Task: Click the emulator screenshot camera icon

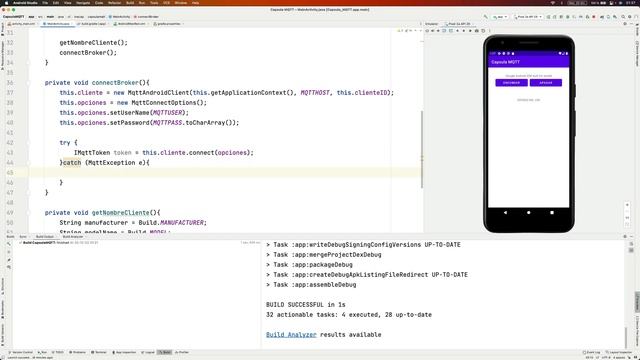Action: point(476,31)
